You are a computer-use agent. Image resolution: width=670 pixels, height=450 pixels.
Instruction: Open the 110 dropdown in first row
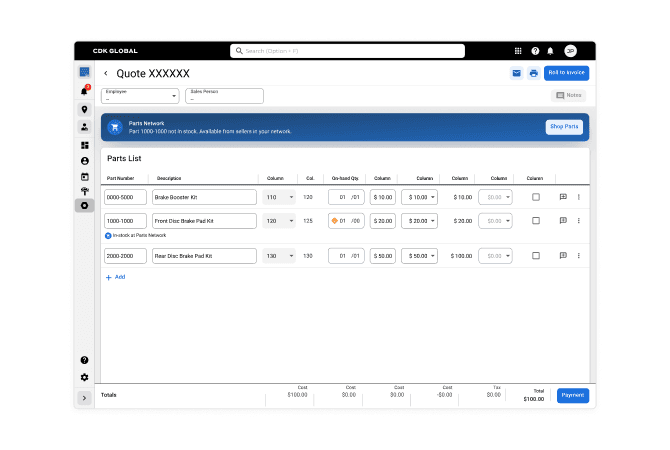pyautogui.click(x=279, y=197)
